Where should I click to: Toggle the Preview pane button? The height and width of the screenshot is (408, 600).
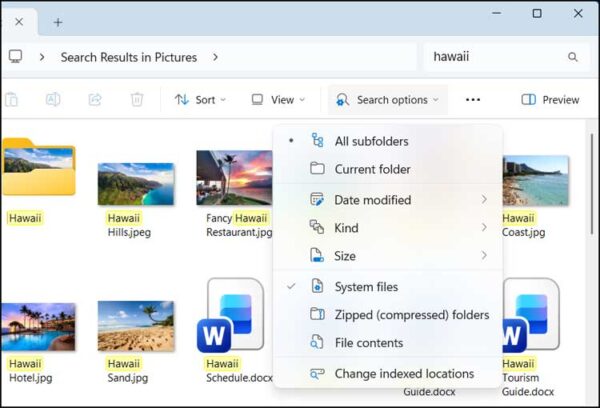click(550, 100)
